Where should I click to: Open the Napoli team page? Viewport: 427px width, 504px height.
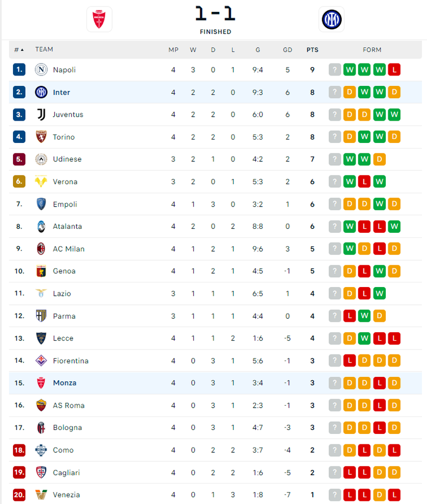[65, 70]
